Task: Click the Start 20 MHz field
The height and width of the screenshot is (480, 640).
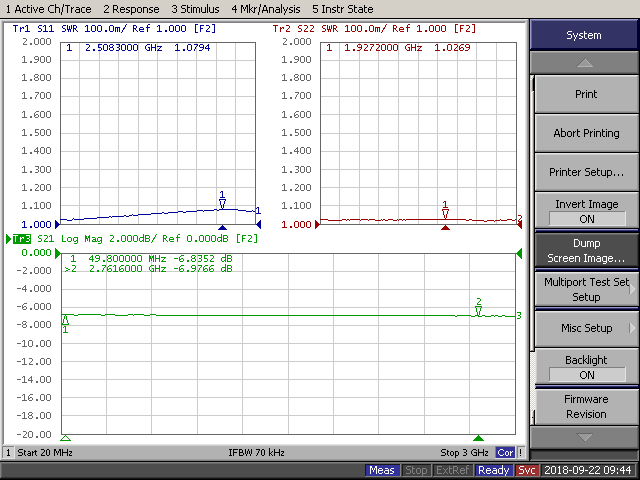Action: point(45,453)
